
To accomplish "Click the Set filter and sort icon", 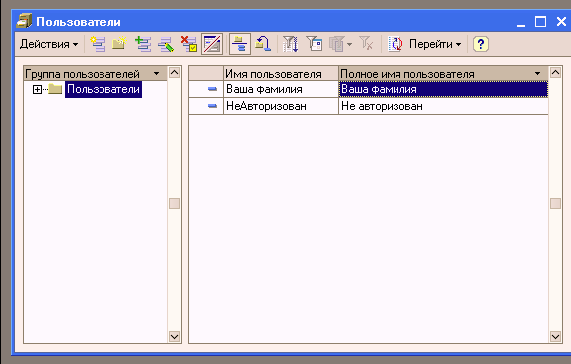I will tap(291, 44).
